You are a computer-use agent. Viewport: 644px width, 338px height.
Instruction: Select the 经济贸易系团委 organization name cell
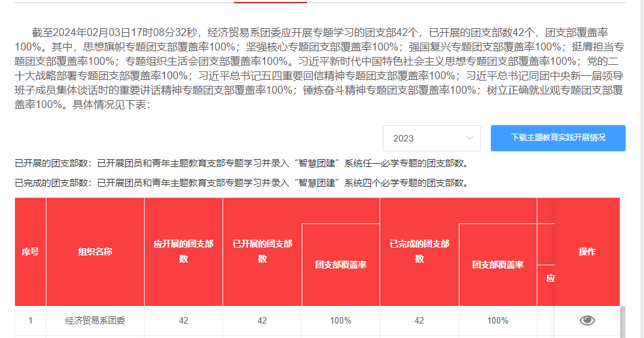click(96, 321)
